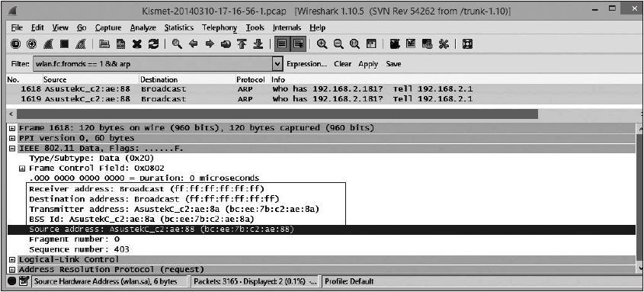Reset zoom to normal size
This screenshot has height=292, width=644.
tap(354, 44)
